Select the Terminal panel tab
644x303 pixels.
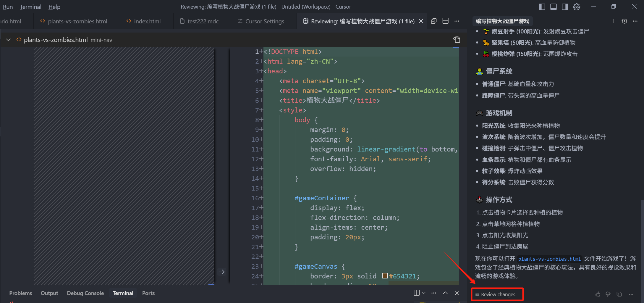123,293
